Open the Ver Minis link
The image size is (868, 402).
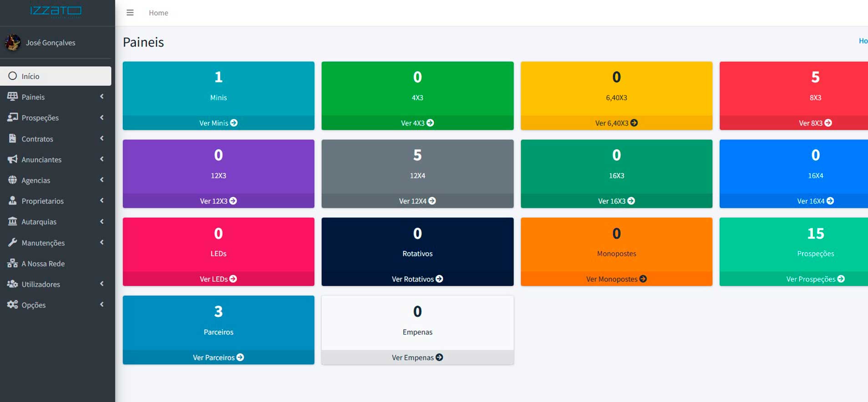coord(218,123)
